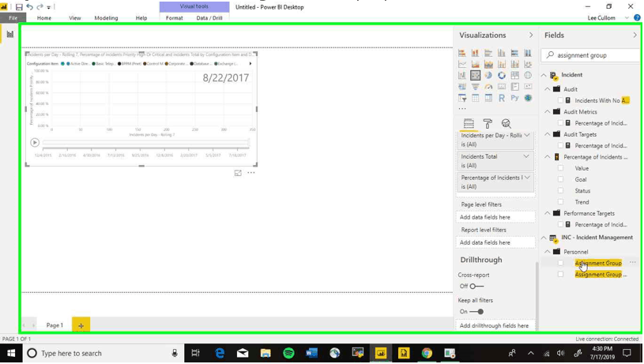The image size is (644, 364).
Task: Select the Waterfall chart visualization
Action: 462,76
